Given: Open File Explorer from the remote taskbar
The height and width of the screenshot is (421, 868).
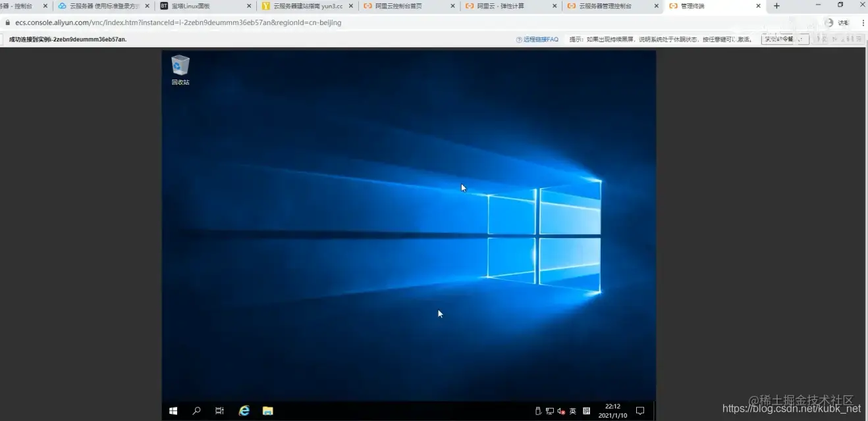Looking at the screenshot, I should 268,410.
